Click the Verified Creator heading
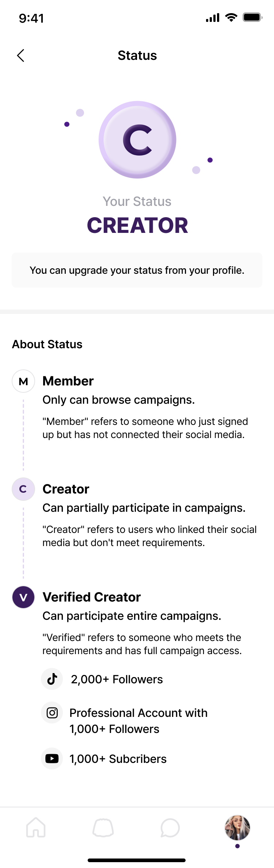Image resolution: width=274 pixels, height=868 pixels. click(x=92, y=597)
